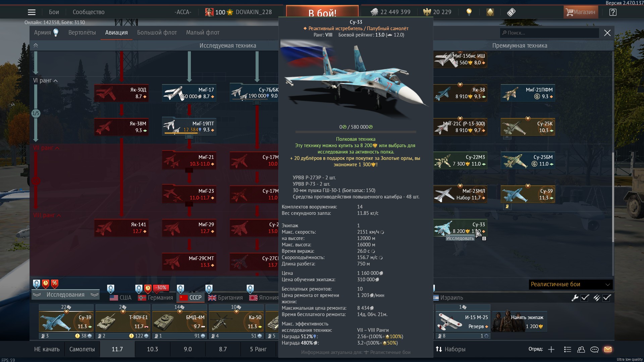Click the squad plus icon next to Отряд
The image size is (644, 362).
pyautogui.click(x=551, y=349)
